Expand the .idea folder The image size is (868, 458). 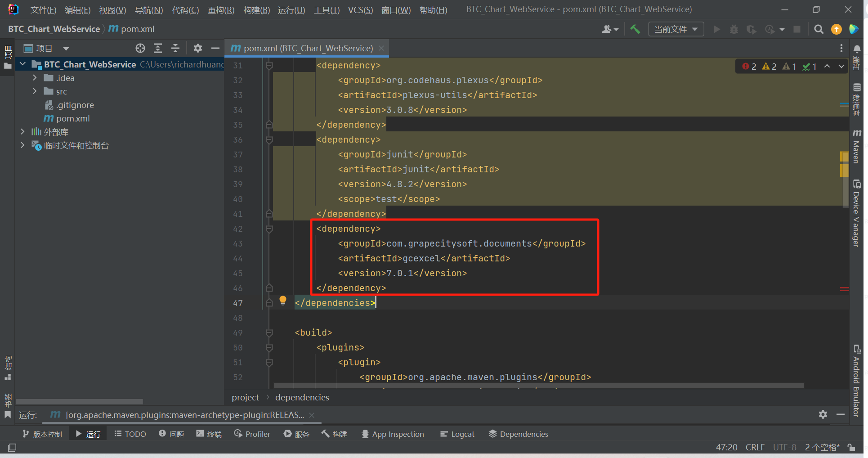pyautogui.click(x=35, y=78)
